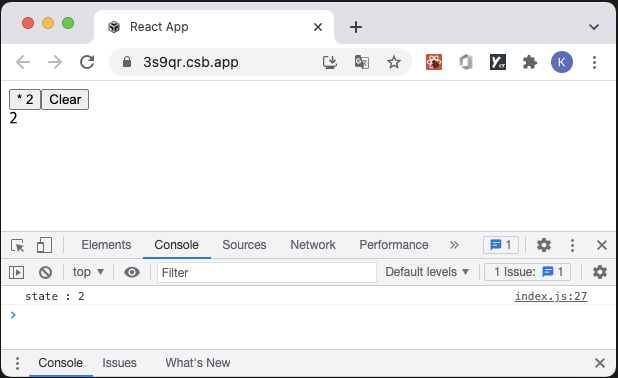The width and height of the screenshot is (618, 378).
Task: Select the What's New drawer tab
Action: point(197,363)
